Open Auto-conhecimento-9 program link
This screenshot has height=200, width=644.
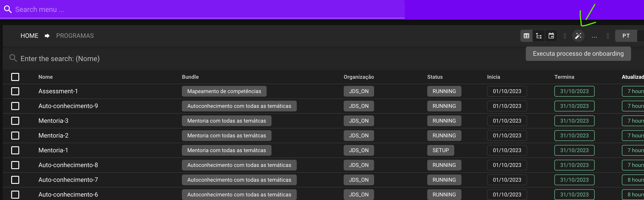68,106
